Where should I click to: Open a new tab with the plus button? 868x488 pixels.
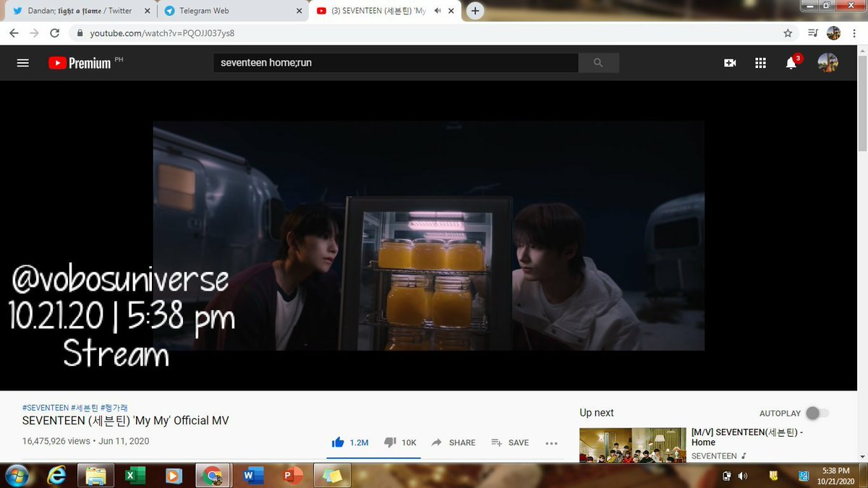(475, 11)
